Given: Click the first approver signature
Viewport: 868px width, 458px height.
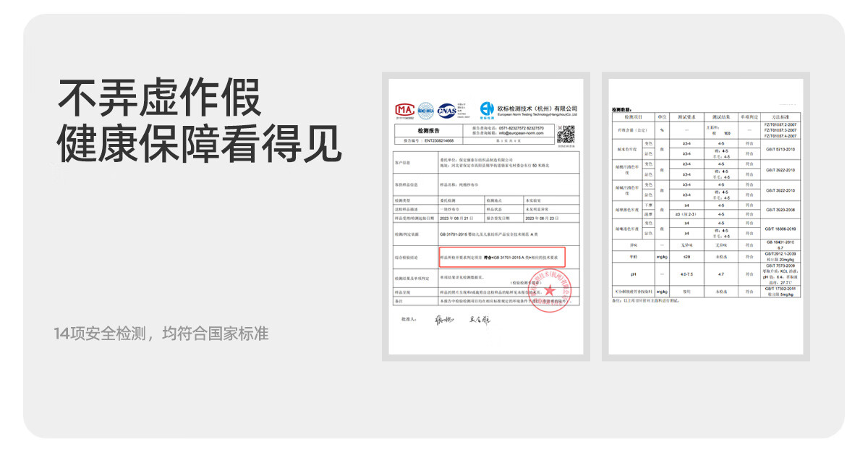Looking at the screenshot, I should coord(443,320).
